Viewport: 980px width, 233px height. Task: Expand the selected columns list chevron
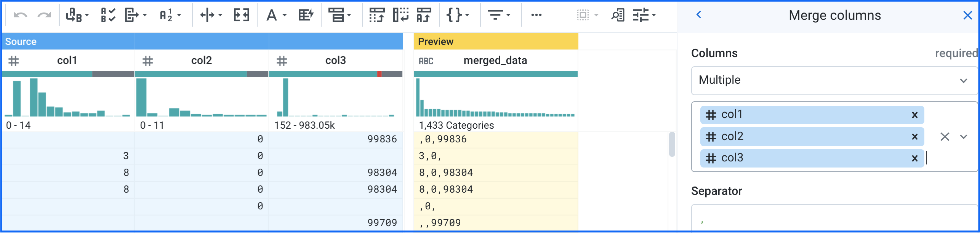[x=964, y=137]
